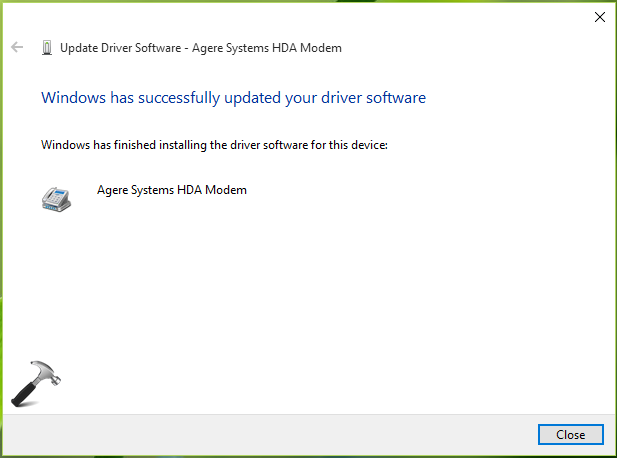Image resolution: width=617 pixels, height=458 pixels.
Task: Click the device icon beside Update Driver Software
Action: pos(47,48)
